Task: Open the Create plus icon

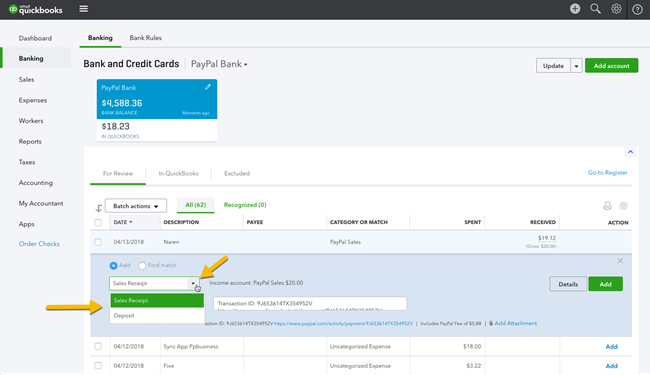Action: (575, 9)
